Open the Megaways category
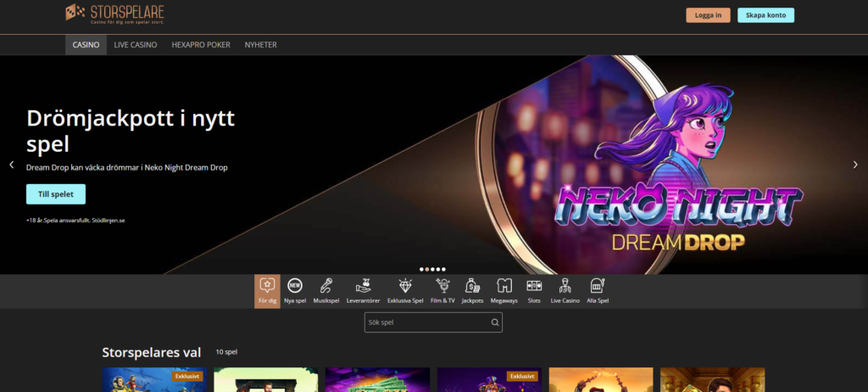868x392 pixels. tap(504, 291)
